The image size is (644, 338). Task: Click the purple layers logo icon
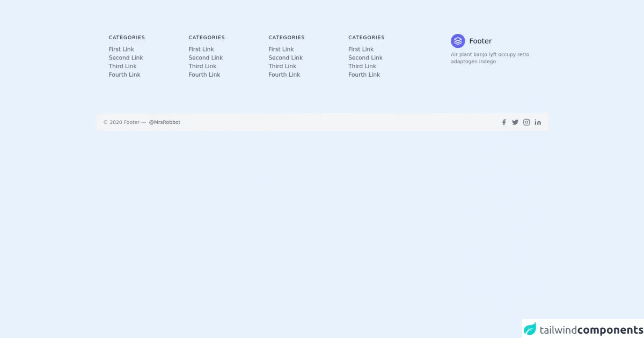click(x=458, y=41)
